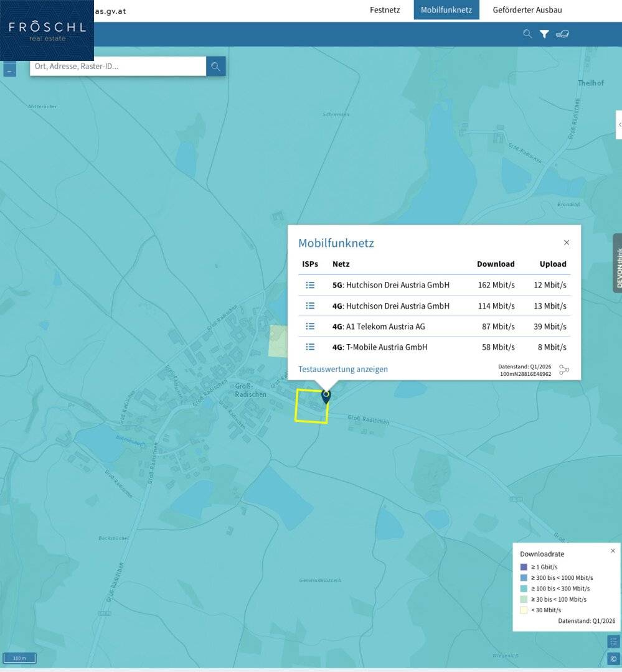Submit search with the blue magnifier button
The image size is (622, 672).
[216, 67]
